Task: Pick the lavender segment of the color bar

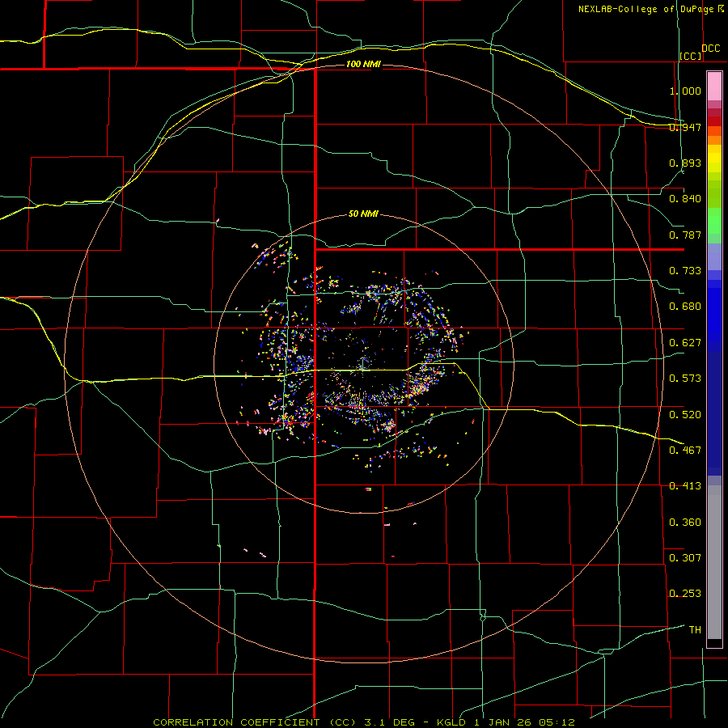Action: point(714,256)
